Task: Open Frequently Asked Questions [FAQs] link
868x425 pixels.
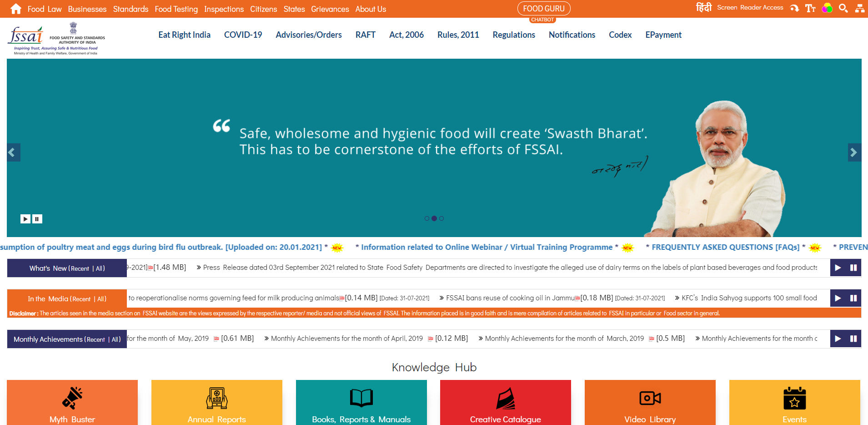Action: (726, 247)
